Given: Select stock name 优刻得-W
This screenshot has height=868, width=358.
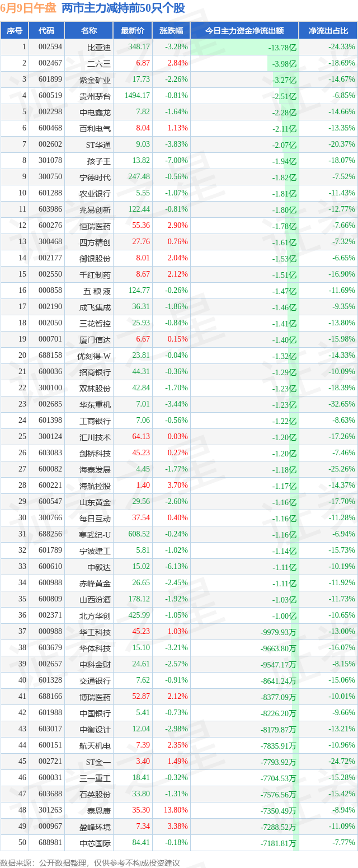Looking at the screenshot, I should (94, 356).
